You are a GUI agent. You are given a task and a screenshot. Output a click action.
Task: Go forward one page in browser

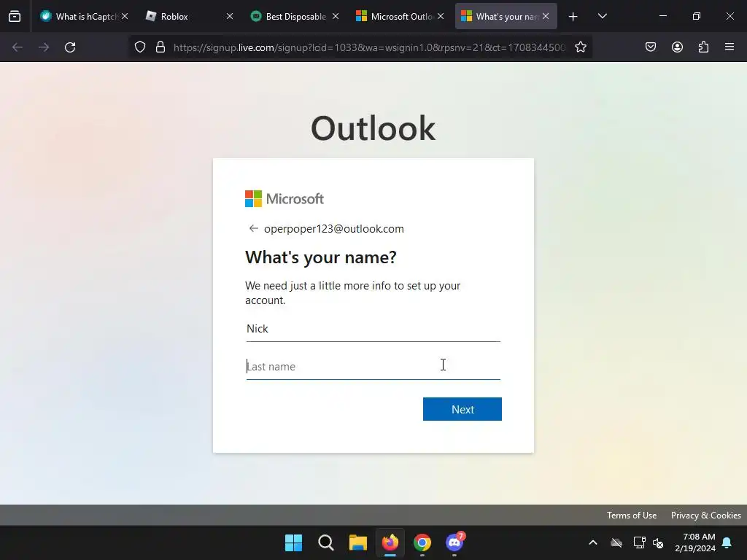44,47
